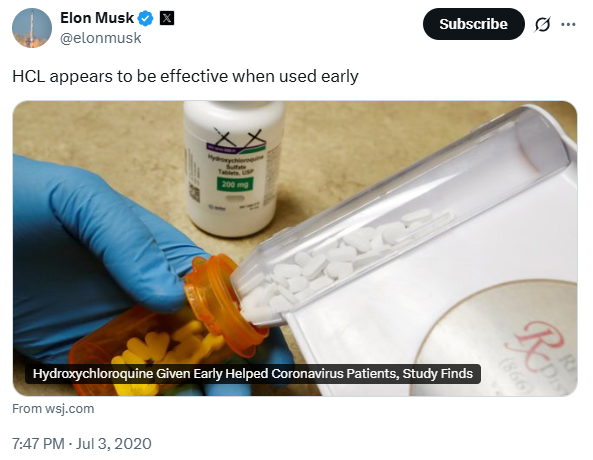Click the X affiliate badge beside the name
Screen dimensions: 593x460
click(x=167, y=18)
